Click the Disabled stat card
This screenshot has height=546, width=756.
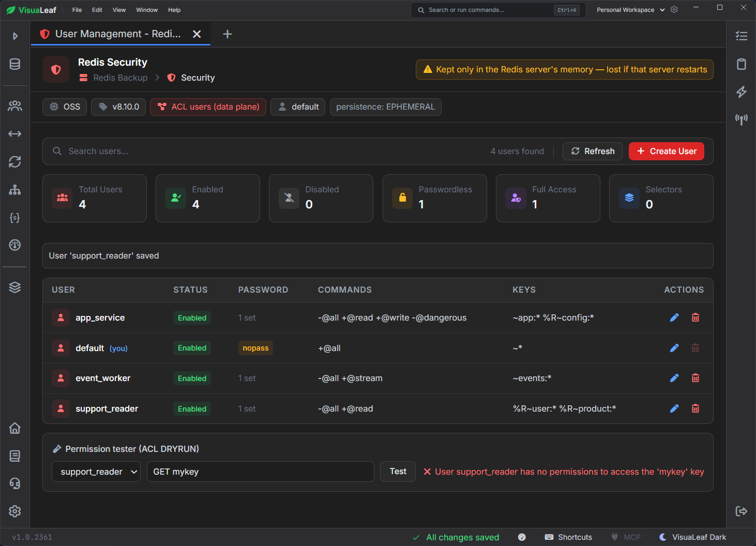pos(321,198)
